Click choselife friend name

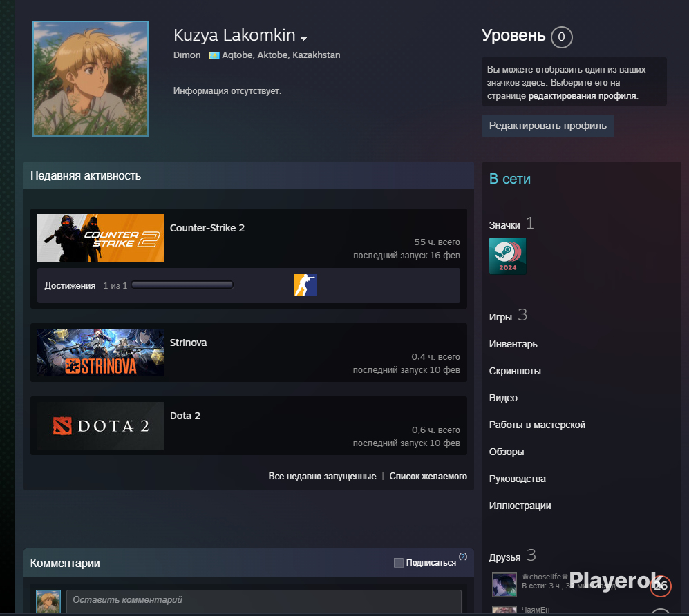(x=545, y=577)
